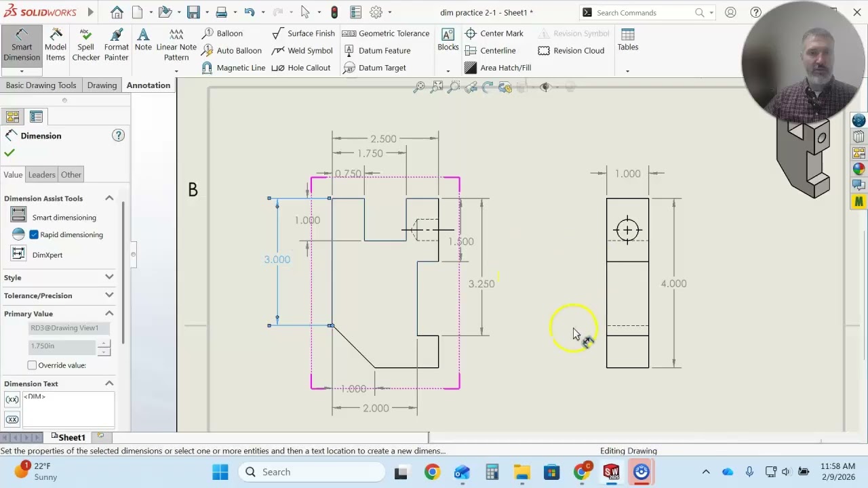The width and height of the screenshot is (868, 488).
Task: Undo the last action
Action: (249, 12)
